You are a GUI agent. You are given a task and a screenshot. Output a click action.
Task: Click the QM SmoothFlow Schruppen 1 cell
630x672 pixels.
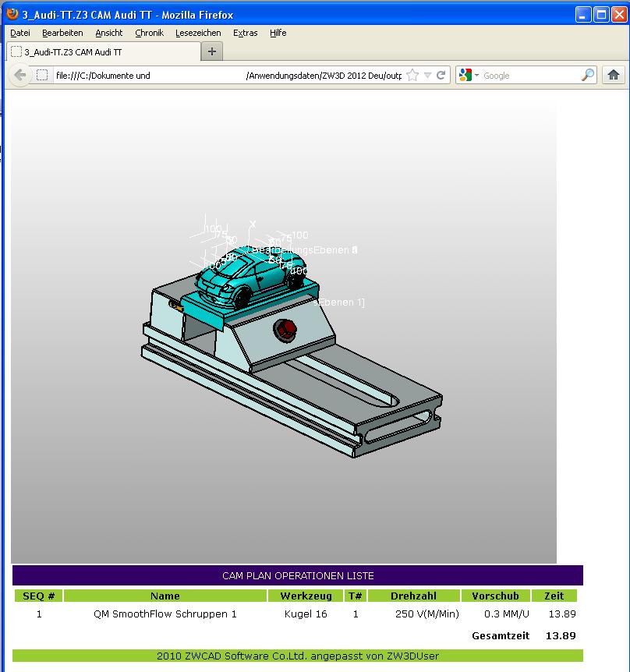165,614
